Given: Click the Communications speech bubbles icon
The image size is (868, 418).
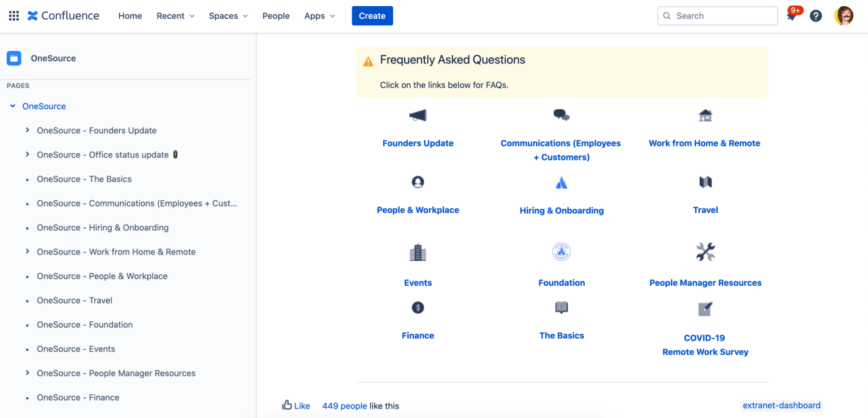Looking at the screenshot, I should (x=561, y=115).
